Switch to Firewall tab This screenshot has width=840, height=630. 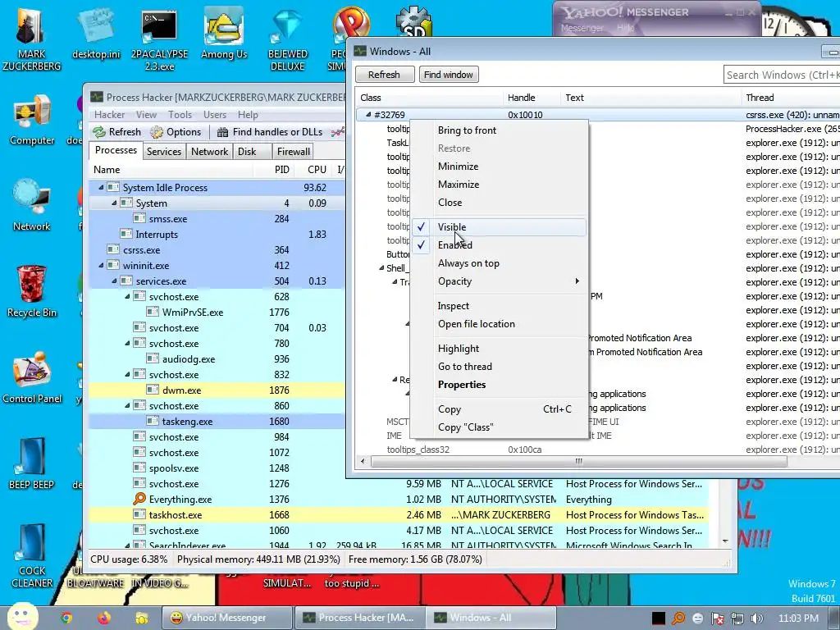coord(293,152)
